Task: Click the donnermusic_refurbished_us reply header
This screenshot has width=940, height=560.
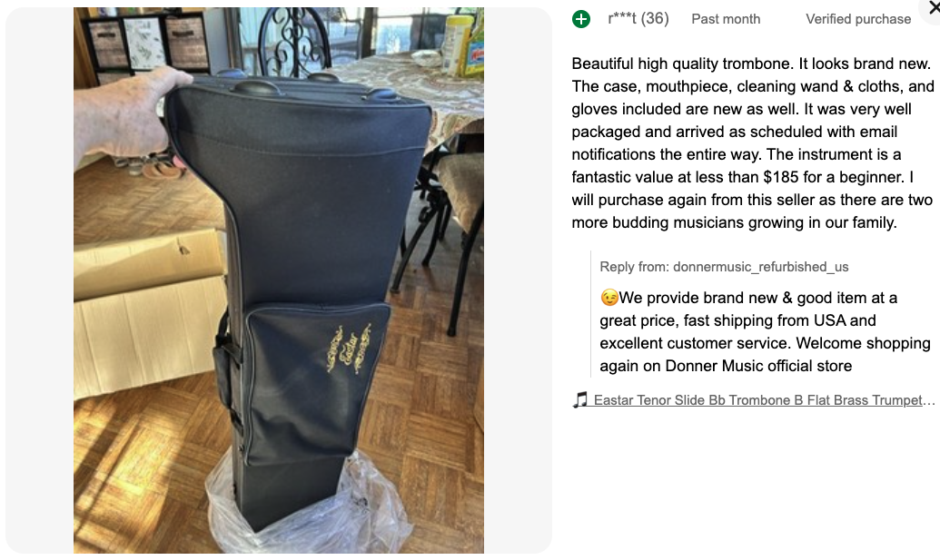Action: pos(724,267)
